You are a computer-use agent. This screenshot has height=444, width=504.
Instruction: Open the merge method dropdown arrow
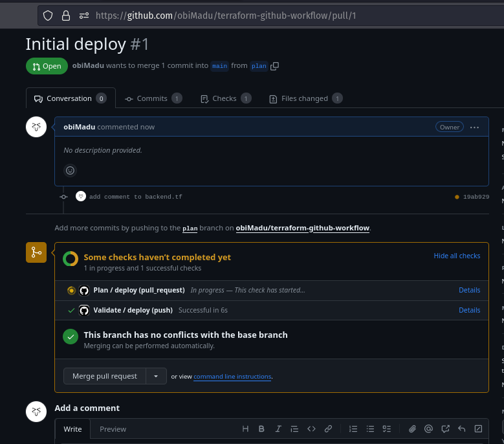point(156,376)
